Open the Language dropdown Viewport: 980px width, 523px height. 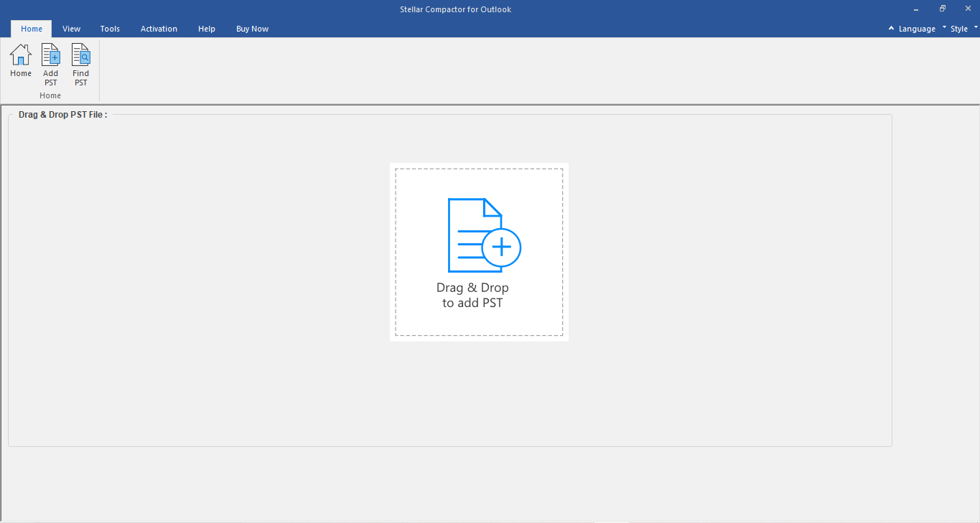click(918, 28)
